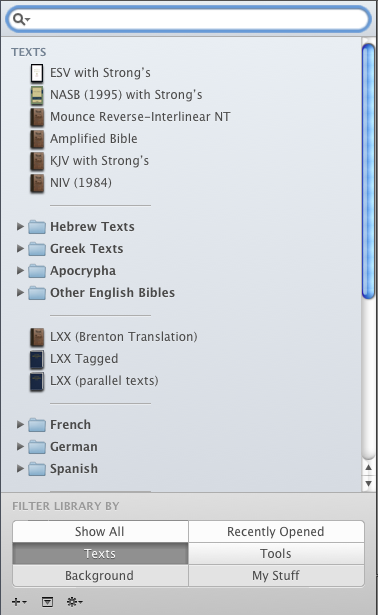Select Amplified Bible in the list
The width and height of the screenshot is (378, 615).
click(x=94, y=139)
